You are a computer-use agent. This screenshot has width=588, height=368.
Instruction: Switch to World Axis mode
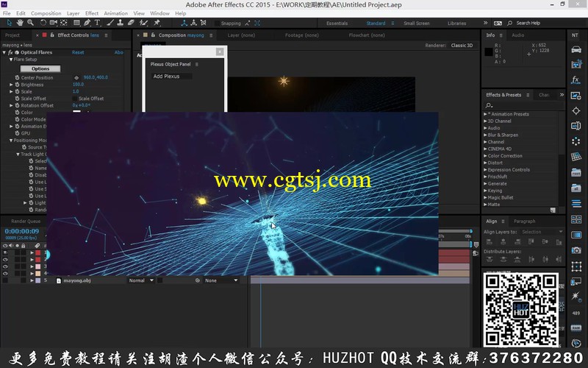(x=193, y=23)
